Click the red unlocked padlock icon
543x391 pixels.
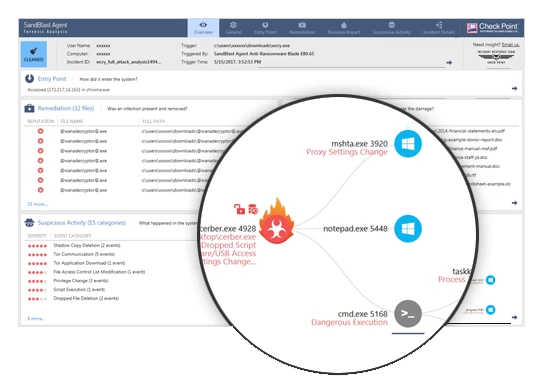pos(239,209)
